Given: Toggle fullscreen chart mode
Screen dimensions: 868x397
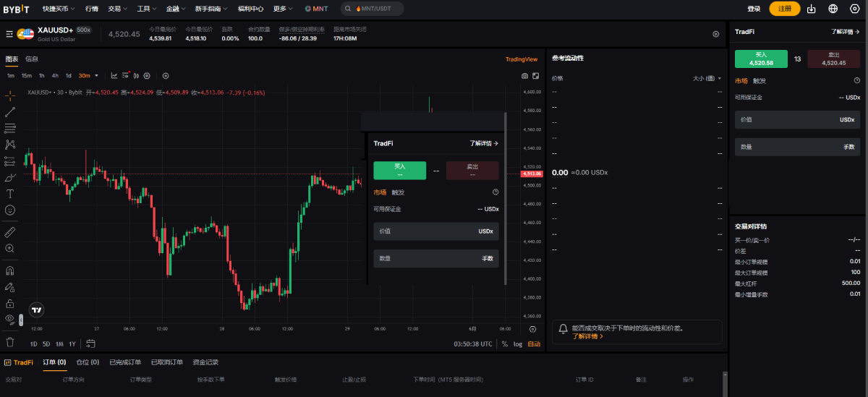Looking at the screenshot, I should [536, 75].
